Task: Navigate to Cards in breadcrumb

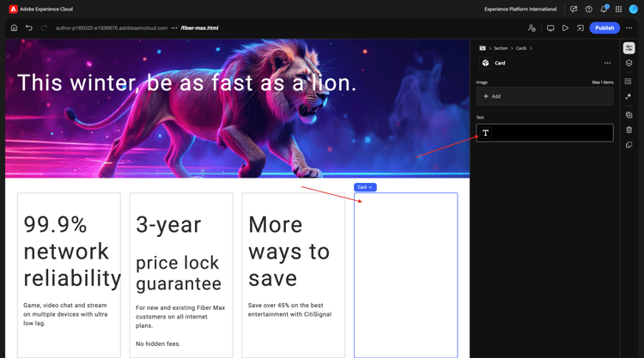Action: [x=521, y=48]
